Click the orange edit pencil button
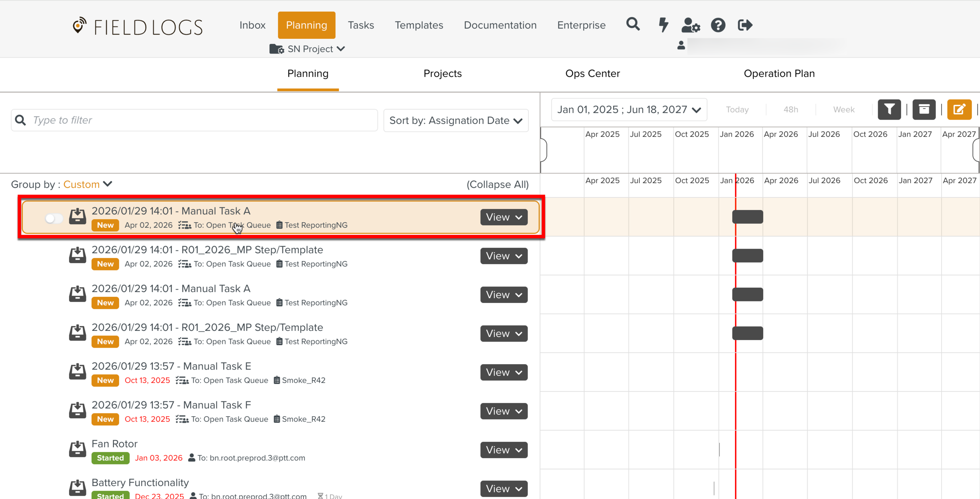Image resolution: width=980 pixels, height=499 pixels. [959, 109]
